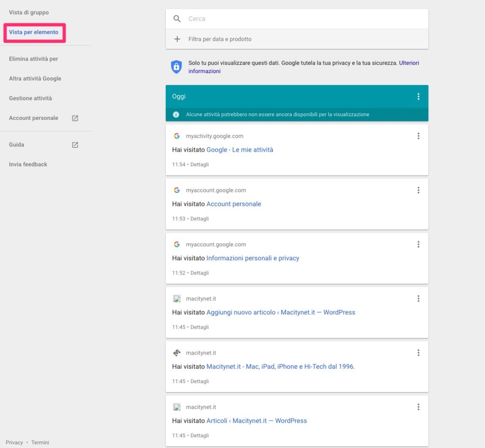Open the Ulteriori informazioni link

tap(409, 63)
